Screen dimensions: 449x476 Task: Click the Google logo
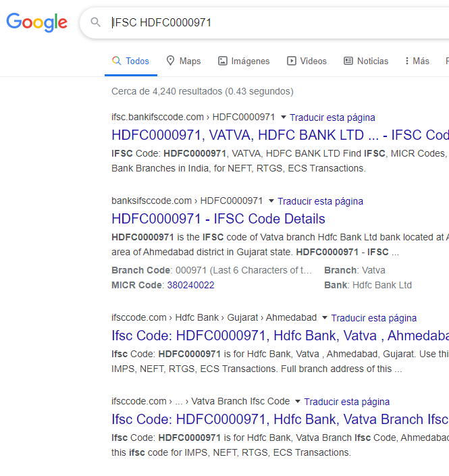tap(36, 22)
